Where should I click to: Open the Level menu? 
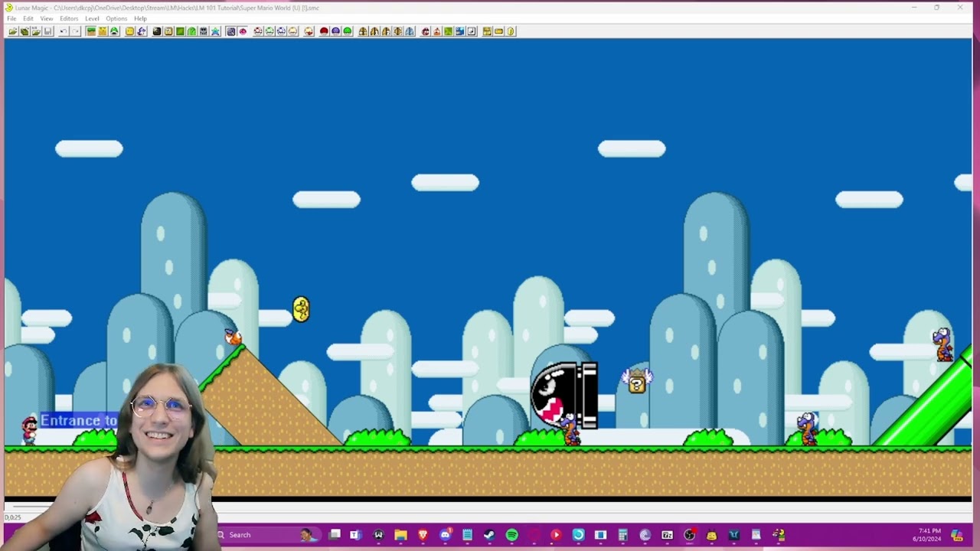pos(92,18)
